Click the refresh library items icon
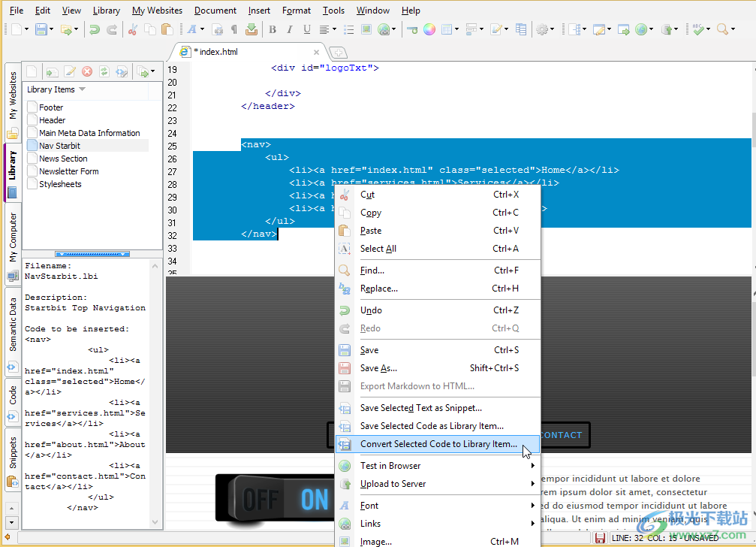Image resolution: width=756 pixels, height=547 pixels. coord(104,72)
